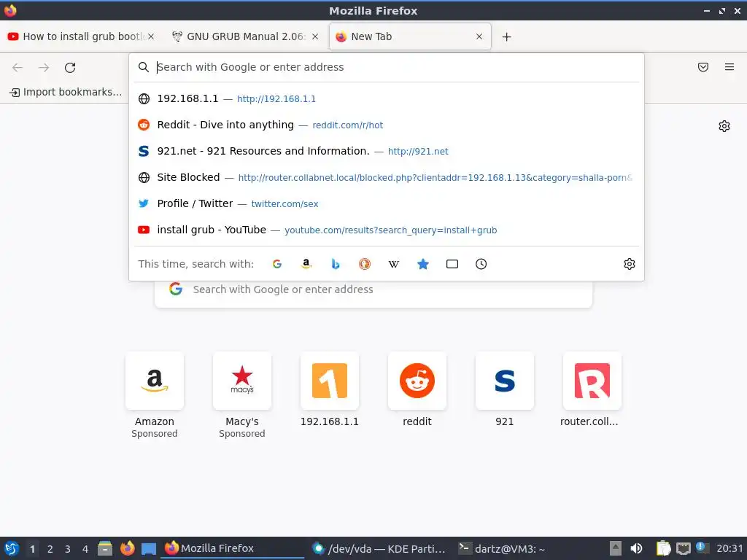This screenshot has height=560, width=747.
Task: Open the update notifier tray icon
Action: pyautogui.click(x=702, y=547)
